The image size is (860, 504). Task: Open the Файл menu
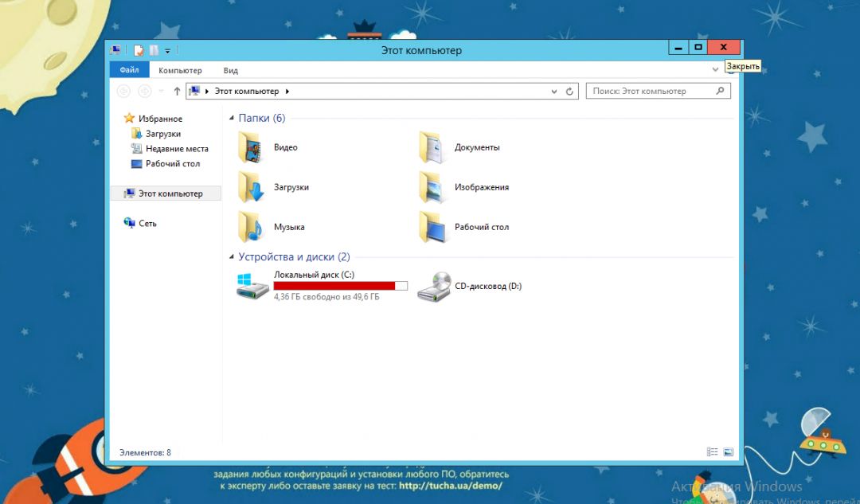[x=129, y=70]
